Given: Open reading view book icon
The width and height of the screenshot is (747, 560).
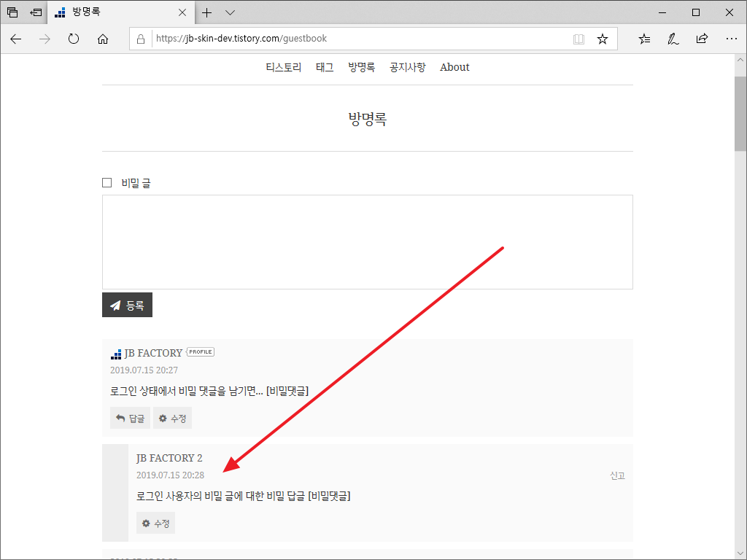Looking at the screenshot, I should [x=578, y=39].
